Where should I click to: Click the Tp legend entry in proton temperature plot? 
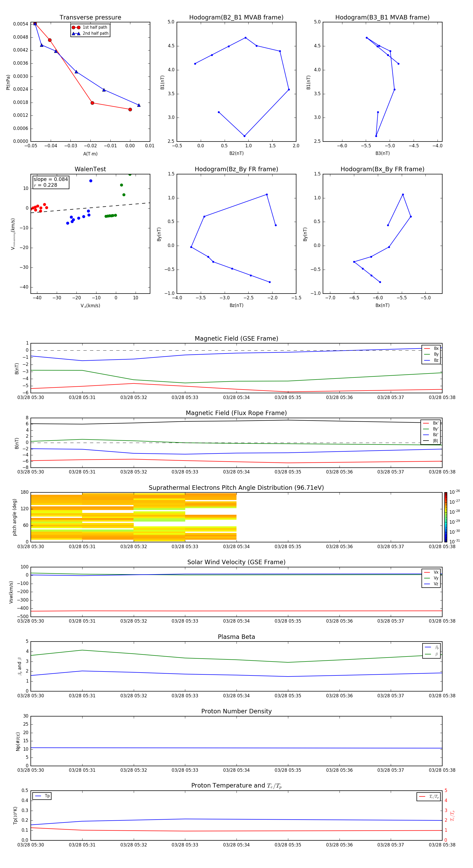tap(42, 796)
